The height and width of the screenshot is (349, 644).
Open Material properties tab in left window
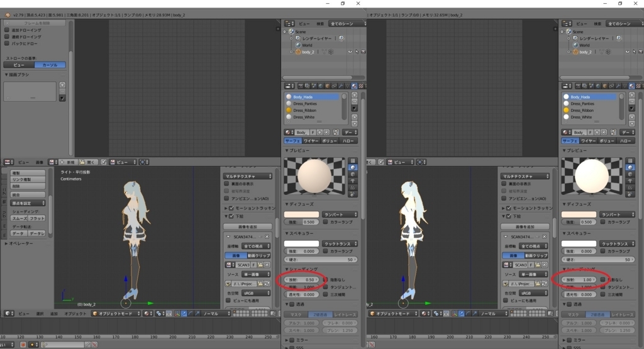coord(354,86)
